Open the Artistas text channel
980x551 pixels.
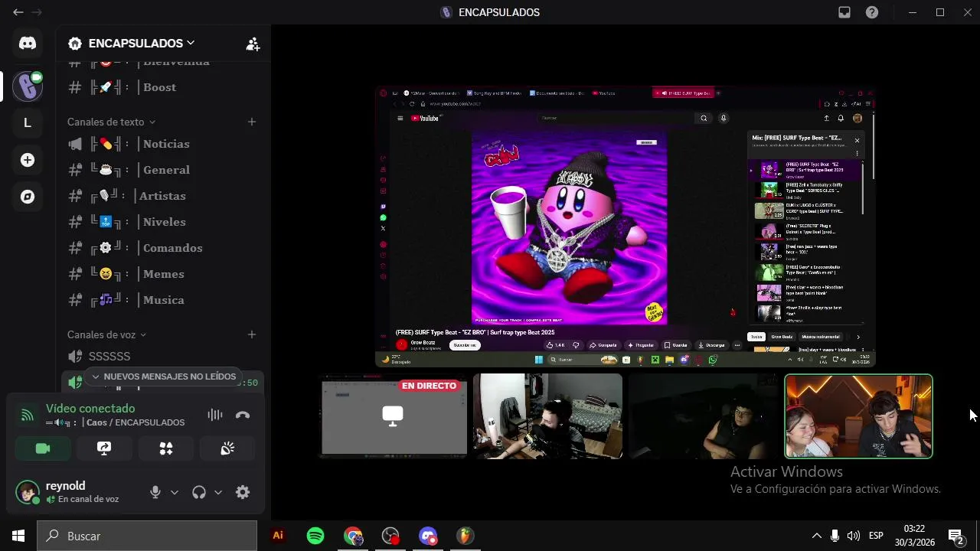[162, 196]
